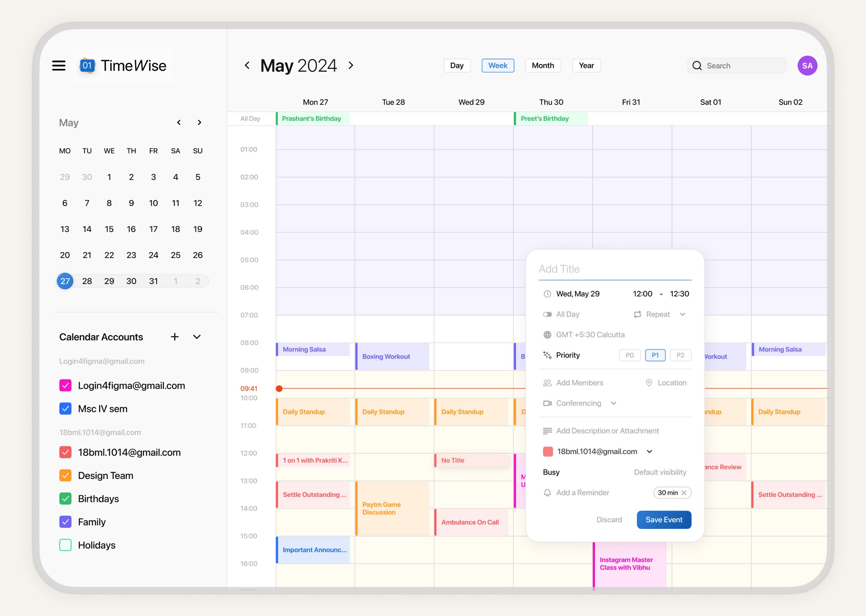Uncheck the Birthdays calendar checkbox
Screen dimensions: 866x616
click(65, 499)
